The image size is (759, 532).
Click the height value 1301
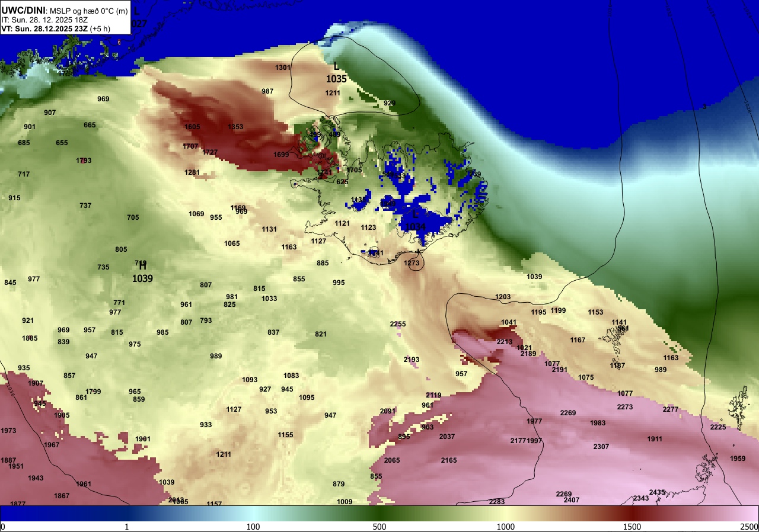pos(283,68)
